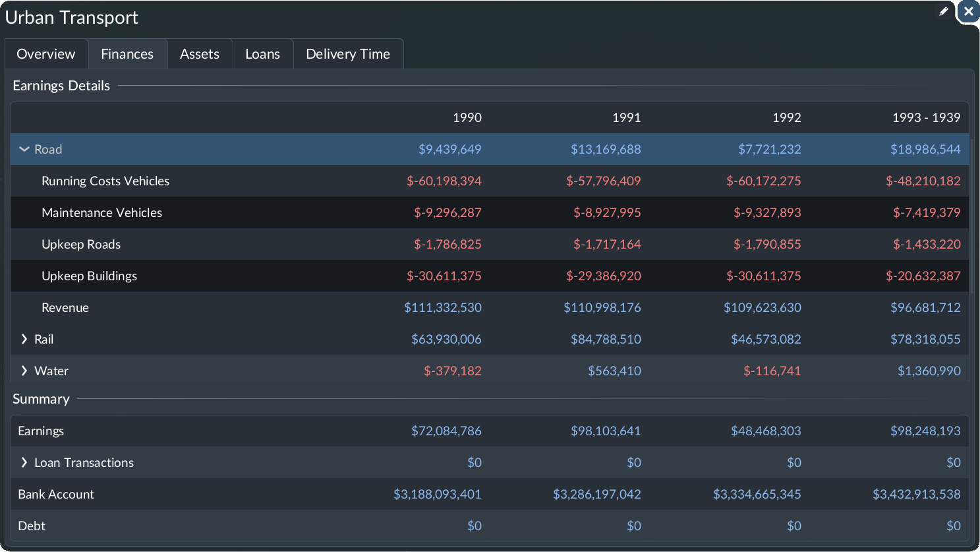
Task: Expand the Rail earnings row
Action: point(24,339)
